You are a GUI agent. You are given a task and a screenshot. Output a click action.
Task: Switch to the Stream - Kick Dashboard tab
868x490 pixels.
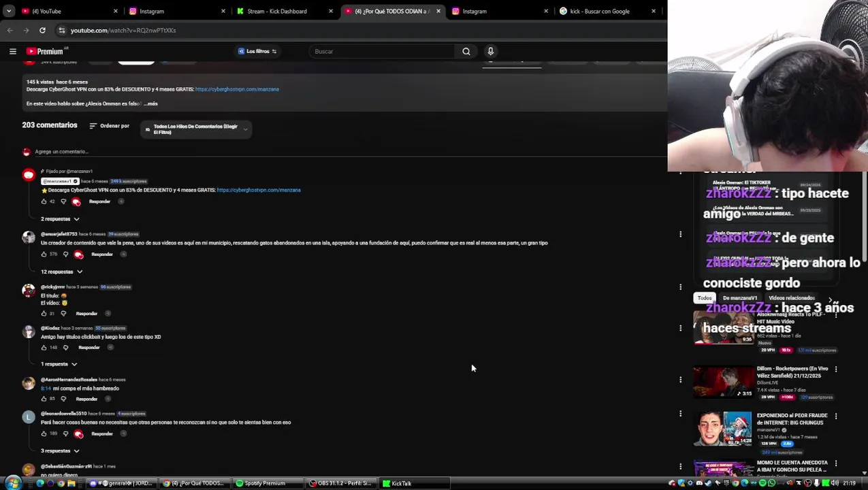(x=284, y=11)
